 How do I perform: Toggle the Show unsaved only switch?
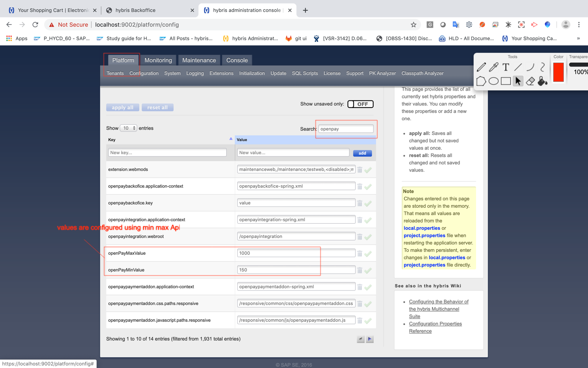pos(360,104)
